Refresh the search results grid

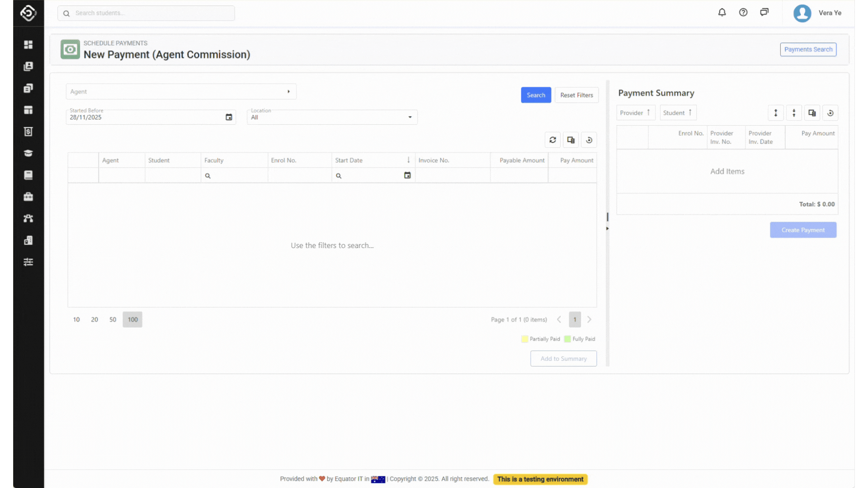tap(552, 140)
